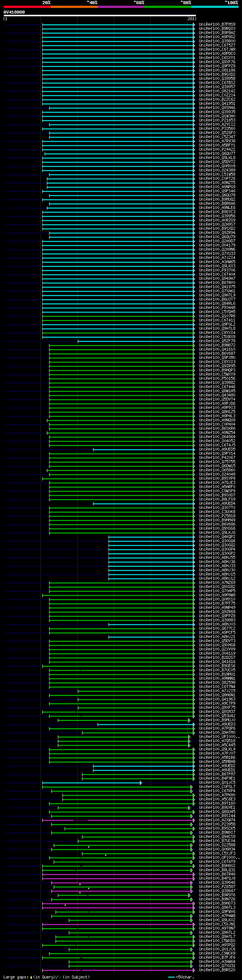Select hit UniRef100_Q2XVV9
242x980 pixels.
click(x=217, y=649)
